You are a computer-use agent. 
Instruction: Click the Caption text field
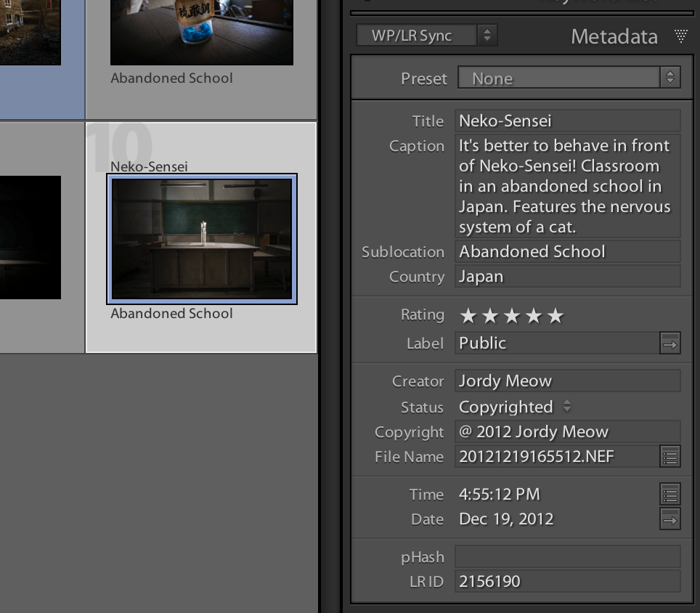click(568, 186)
